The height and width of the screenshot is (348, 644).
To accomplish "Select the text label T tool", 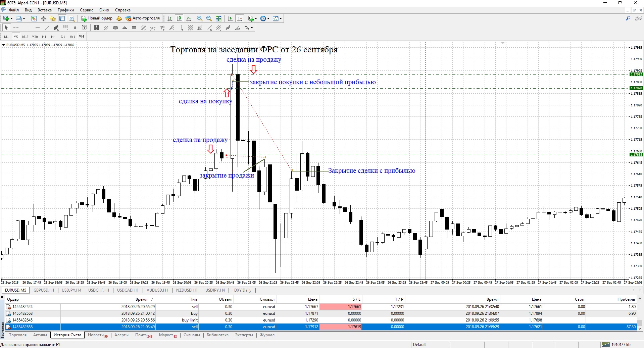I will [84, 28].
